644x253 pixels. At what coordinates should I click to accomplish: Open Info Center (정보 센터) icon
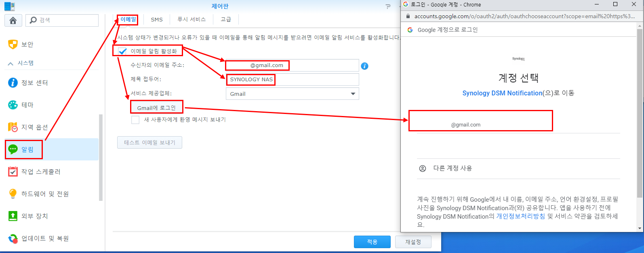point(13,82)
